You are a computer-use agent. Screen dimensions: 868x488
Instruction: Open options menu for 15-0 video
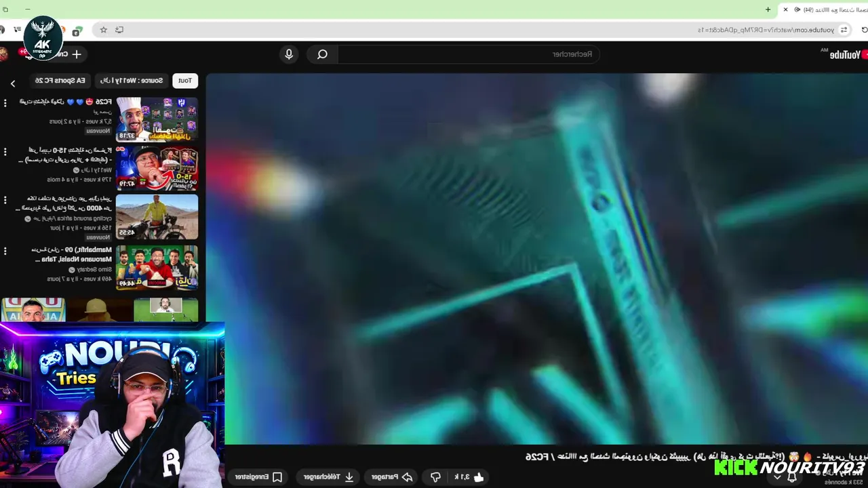pyautogui.click(x=5, y=152)
